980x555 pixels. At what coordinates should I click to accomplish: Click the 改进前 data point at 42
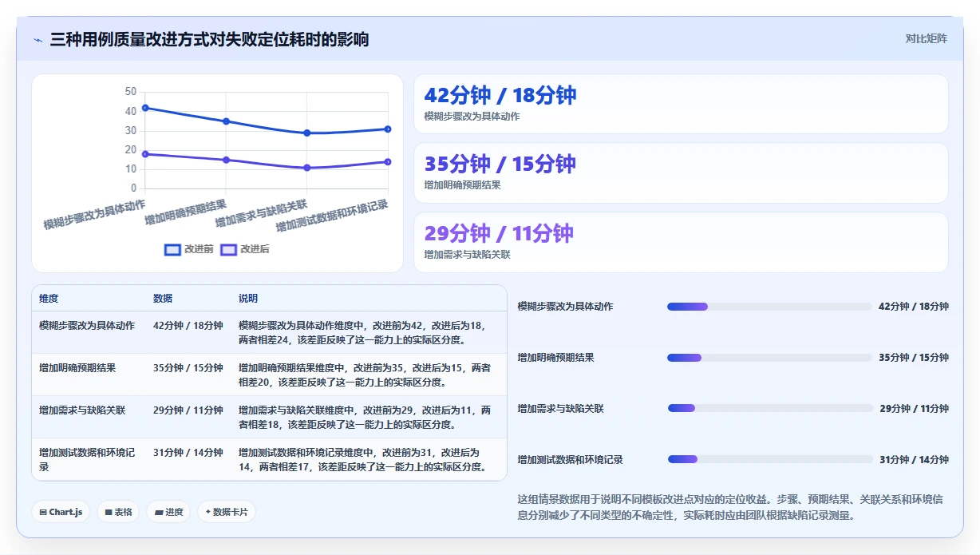(x=145, y=108)
